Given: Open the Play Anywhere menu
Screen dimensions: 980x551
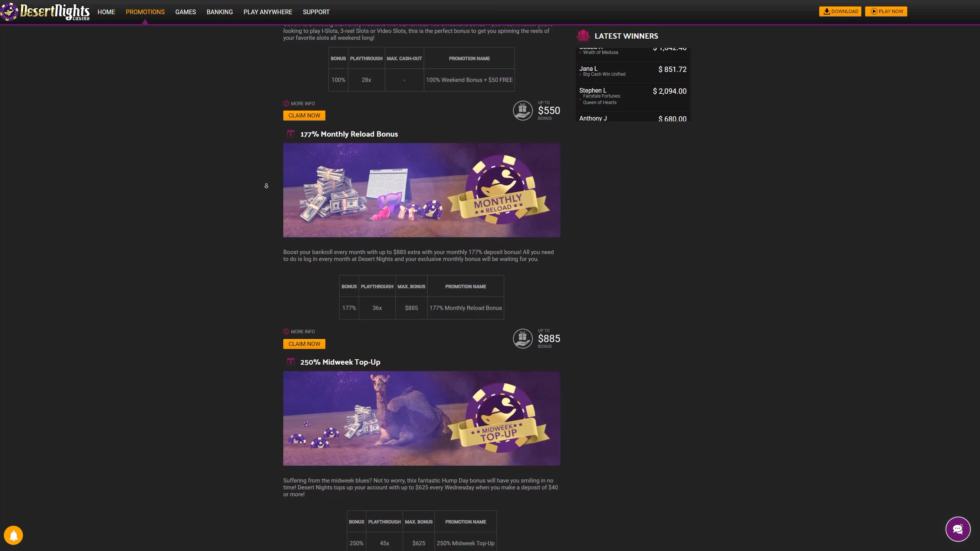Looking at the screenshot, I should 268,12.
